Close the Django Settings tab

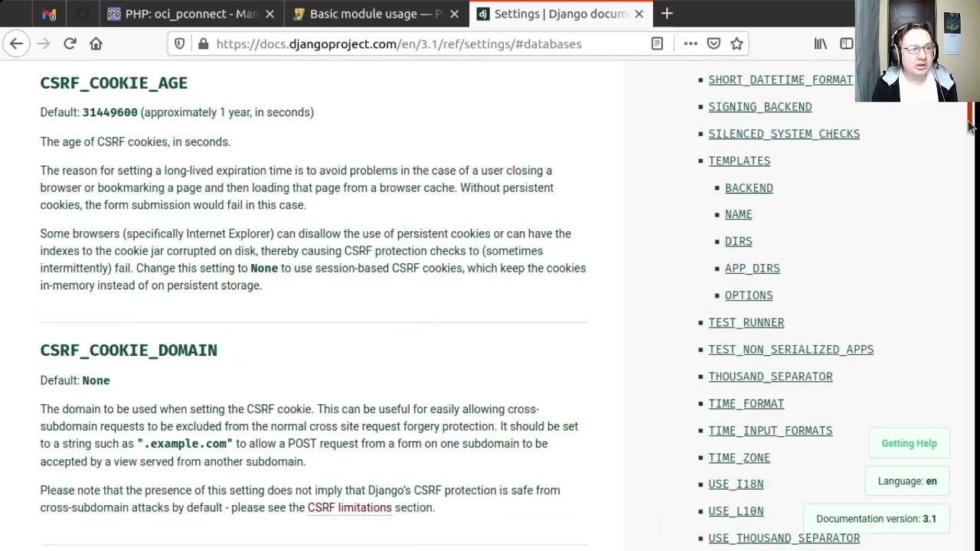coord(639,14)
